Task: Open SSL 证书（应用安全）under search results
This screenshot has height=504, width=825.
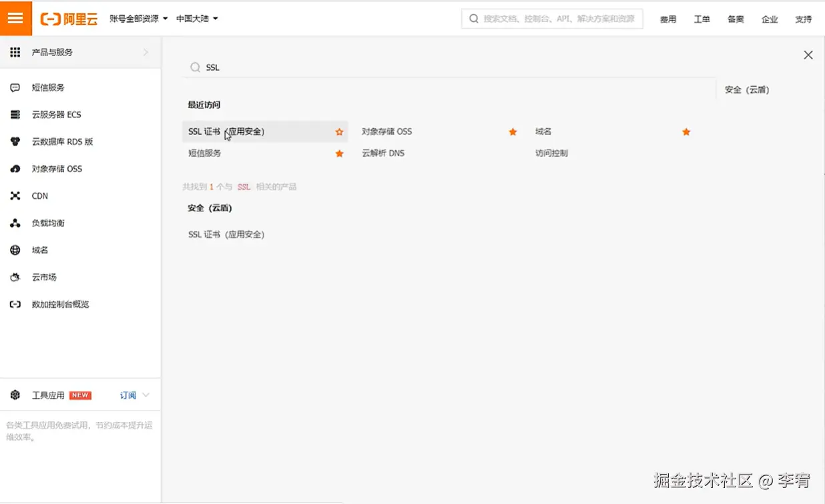Action: (x=226, y=234)
